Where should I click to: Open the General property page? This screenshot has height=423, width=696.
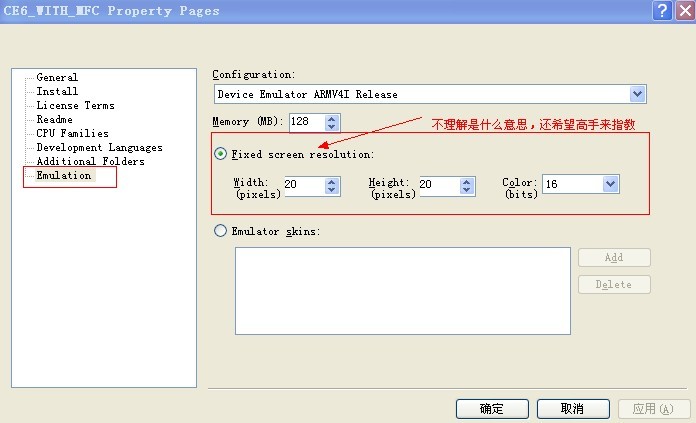[x=57, y=77]
